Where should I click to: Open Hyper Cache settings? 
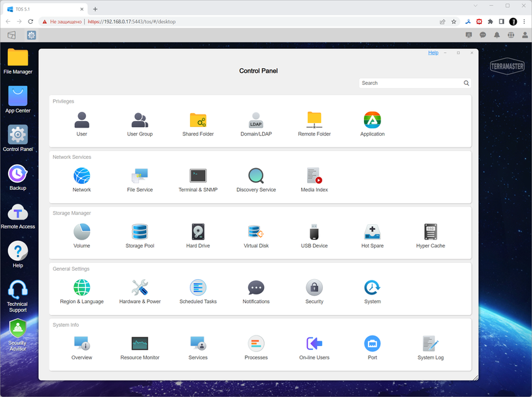click(431, 236)
